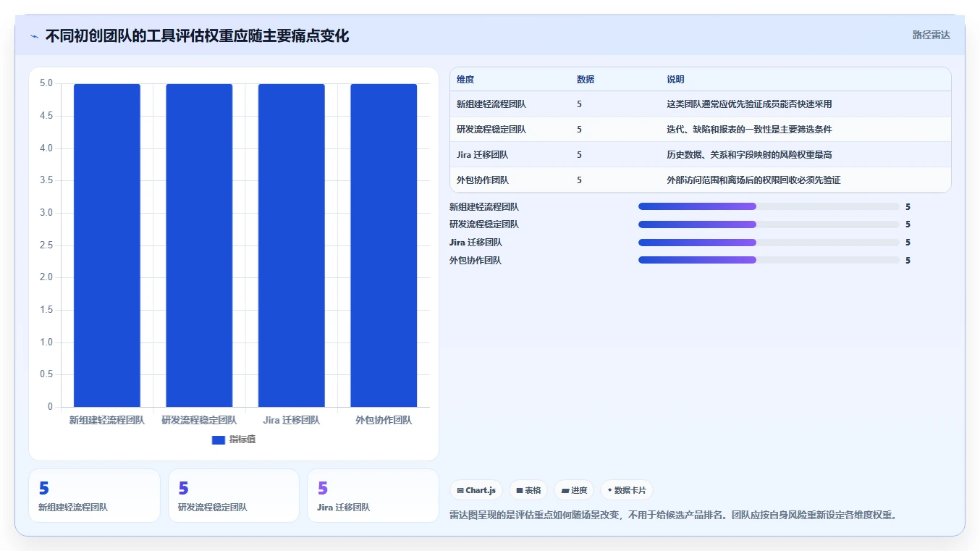Click the 表格 chip

pyautogui.click(x=528, y=490)
